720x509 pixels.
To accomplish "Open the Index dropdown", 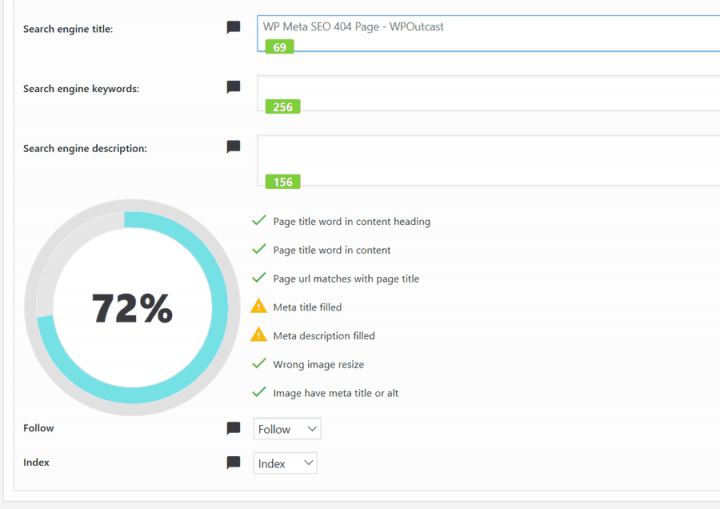I will coord(285,463).
